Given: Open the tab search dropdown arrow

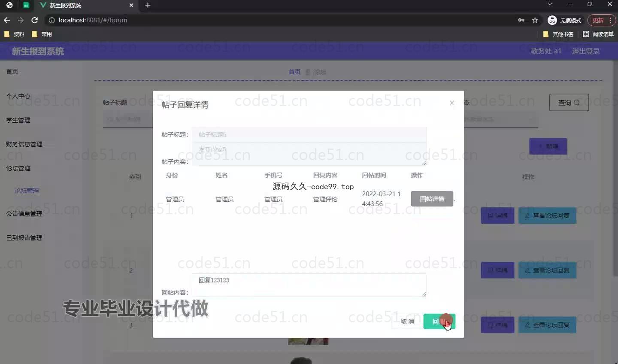Looking at the screenshot, I should coord(550,4).
